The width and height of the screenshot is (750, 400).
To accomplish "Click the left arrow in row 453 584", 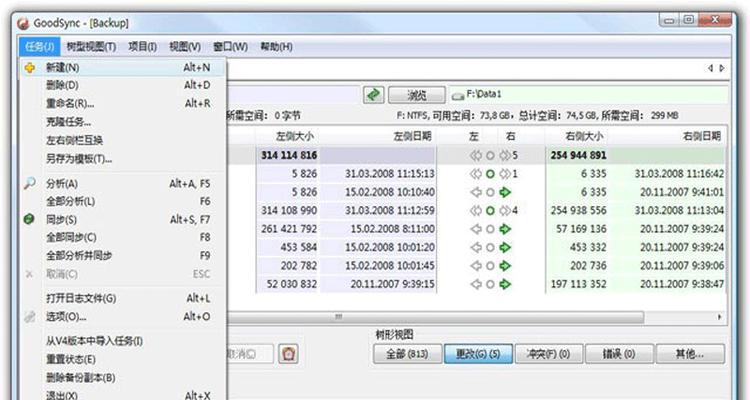I will (476, 247).
